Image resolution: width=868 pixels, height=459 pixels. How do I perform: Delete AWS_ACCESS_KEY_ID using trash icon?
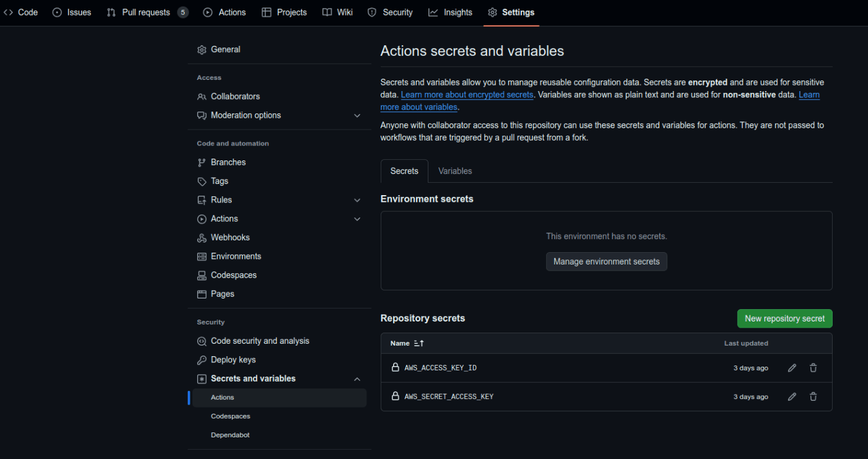(x=813, y=368)
